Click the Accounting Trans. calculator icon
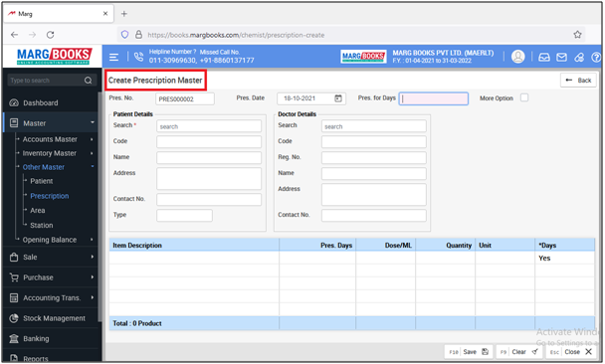605x364 pixels. (14, 298)
